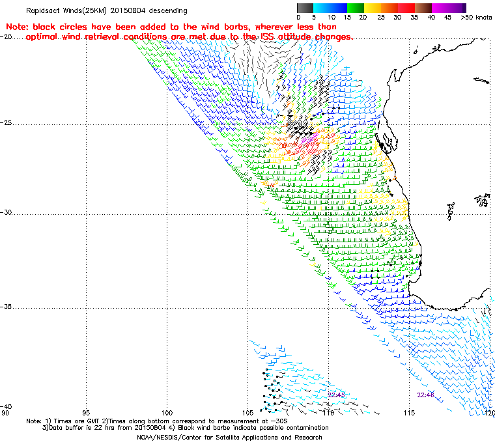Select the orange 25-30 knots legend swatch

[389, 8]
